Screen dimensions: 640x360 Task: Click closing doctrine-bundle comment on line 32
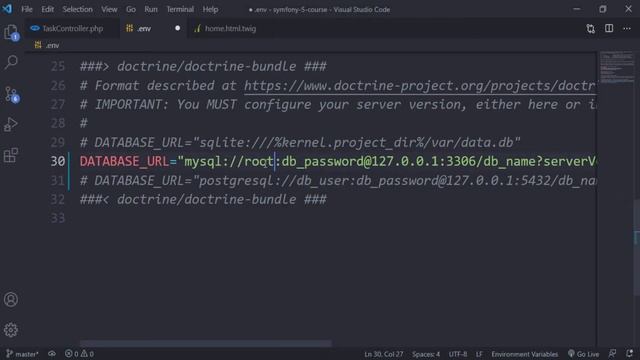pos(203,200)
